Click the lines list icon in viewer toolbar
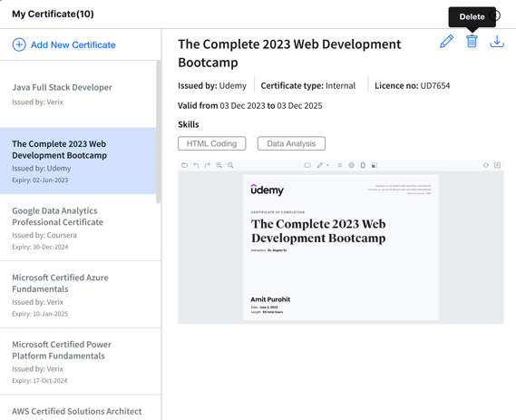 [340, 165]
